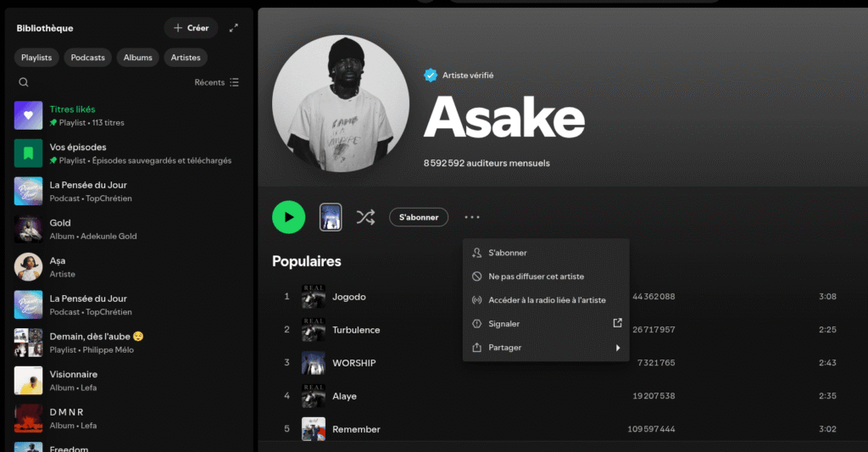Open the Titres likés playlist
This screenshot has height=452, width=868.
129,115
